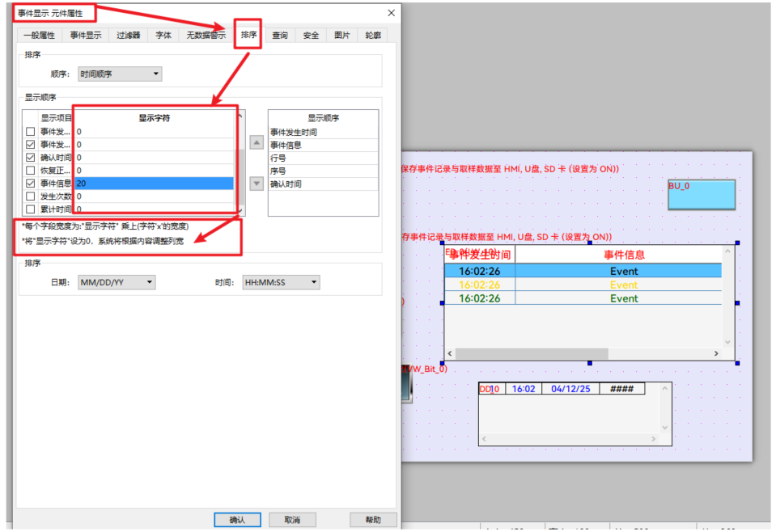The height and width of the screenshot is (532, 776).
Task: Switch to the 一般属性 tab
Action: pos(39,36)
